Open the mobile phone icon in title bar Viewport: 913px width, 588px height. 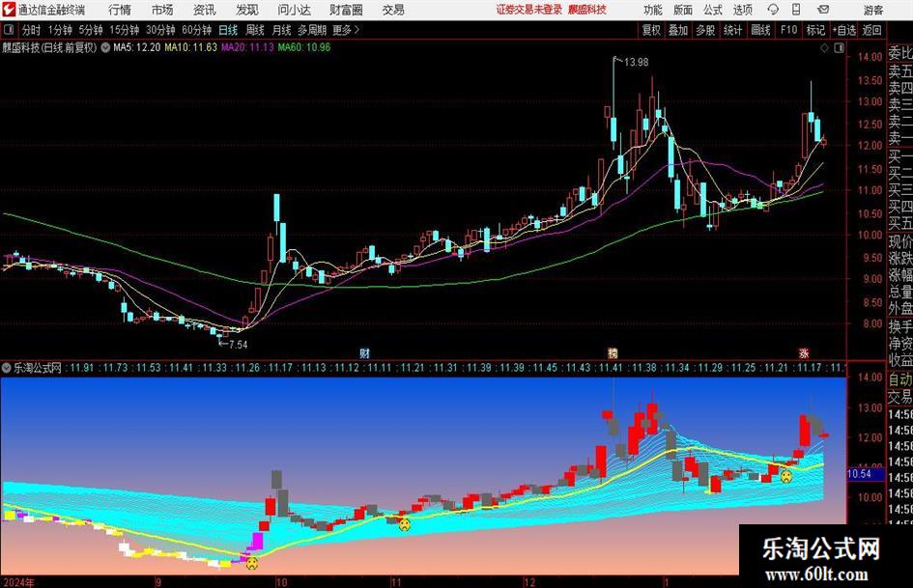[796, 10]
